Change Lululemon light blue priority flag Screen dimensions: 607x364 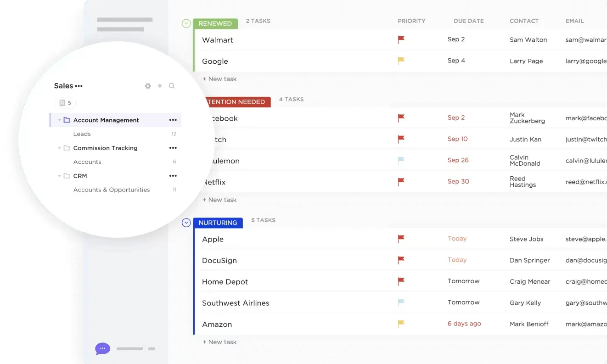[401, 161]
